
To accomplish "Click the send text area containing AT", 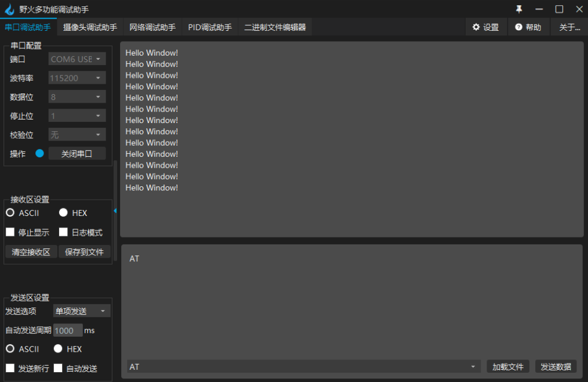I will 352,302.
